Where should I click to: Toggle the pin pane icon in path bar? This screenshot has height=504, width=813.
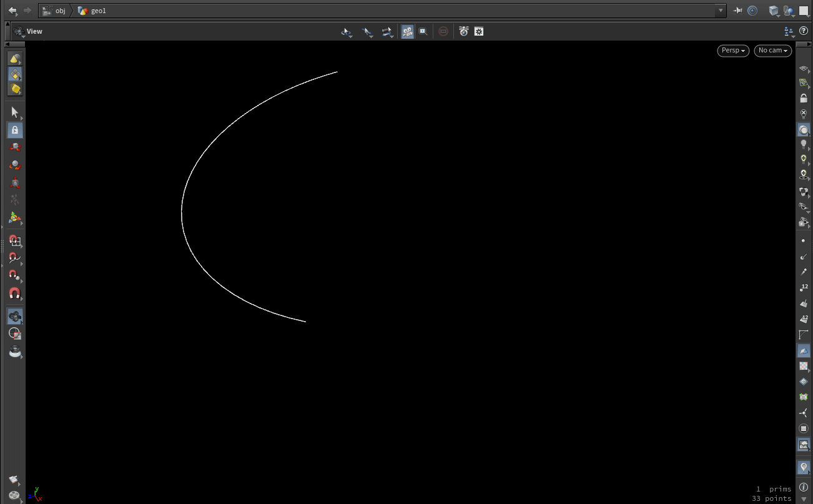click(x=738, y=11)
